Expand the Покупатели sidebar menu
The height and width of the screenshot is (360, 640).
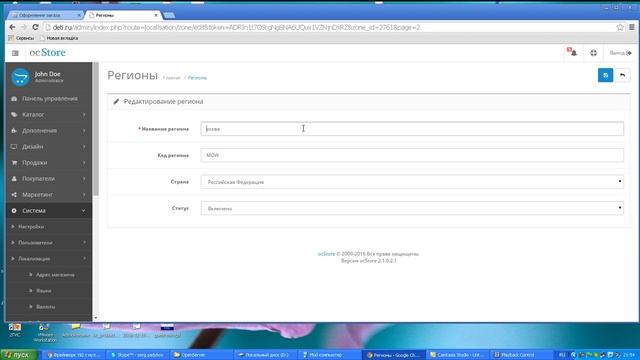click(x=38, y=178)
